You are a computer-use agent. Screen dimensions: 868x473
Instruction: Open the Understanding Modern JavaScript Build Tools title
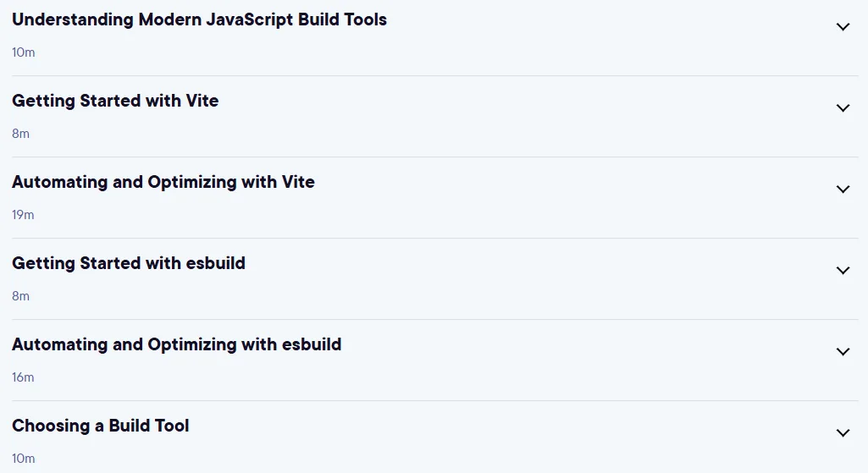point(199,20)
